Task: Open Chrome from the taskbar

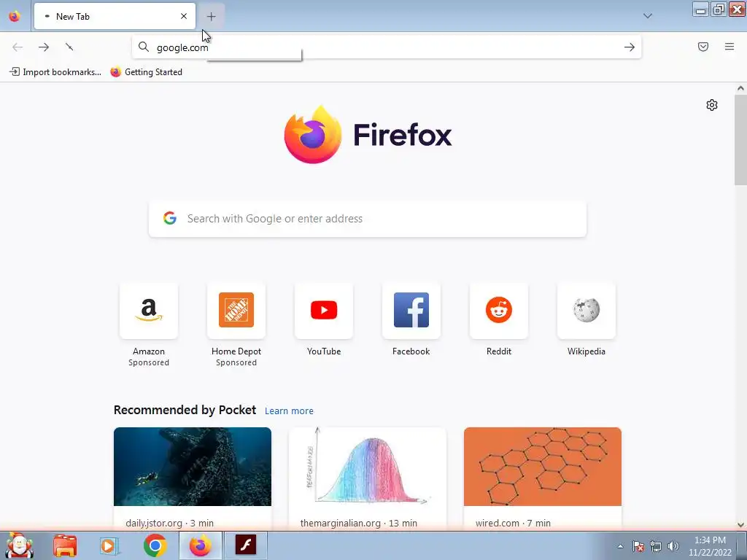Action: pos(155,545)
